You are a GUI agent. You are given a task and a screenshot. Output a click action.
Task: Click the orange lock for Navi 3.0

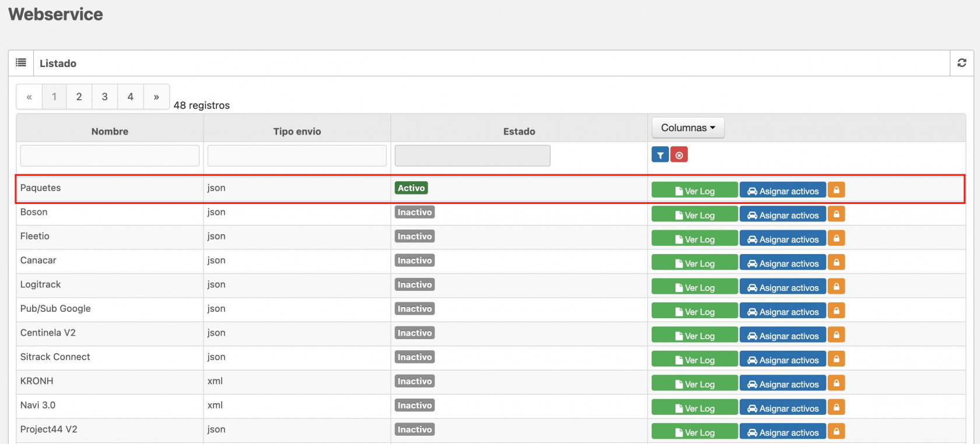836,407
